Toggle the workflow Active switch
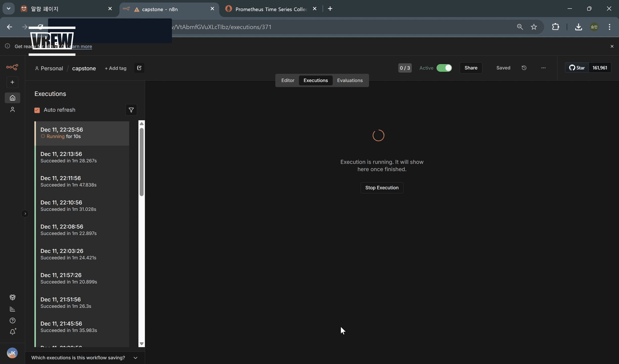Image resolution: width=619 pixels, height=364 pixels. [x=444, y=68]
